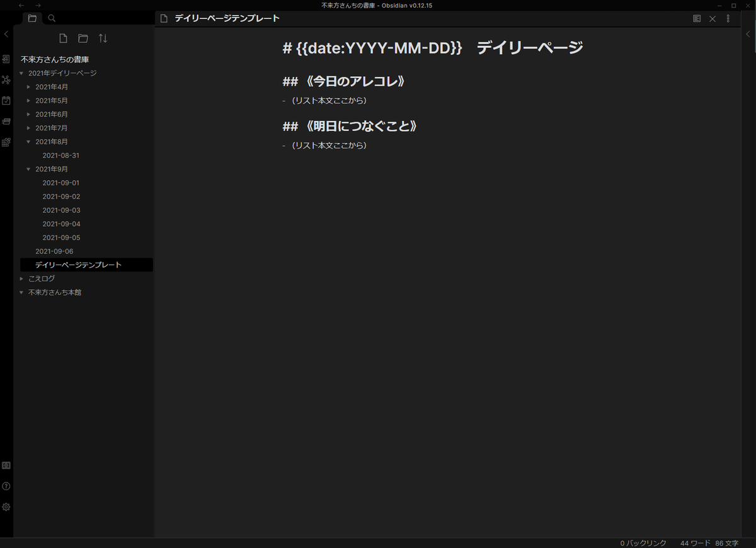Viewport: 756px width, 548px height.
Task: Click the list line under 《明日につなぐこと》
Action: click(x=324, y=146)
